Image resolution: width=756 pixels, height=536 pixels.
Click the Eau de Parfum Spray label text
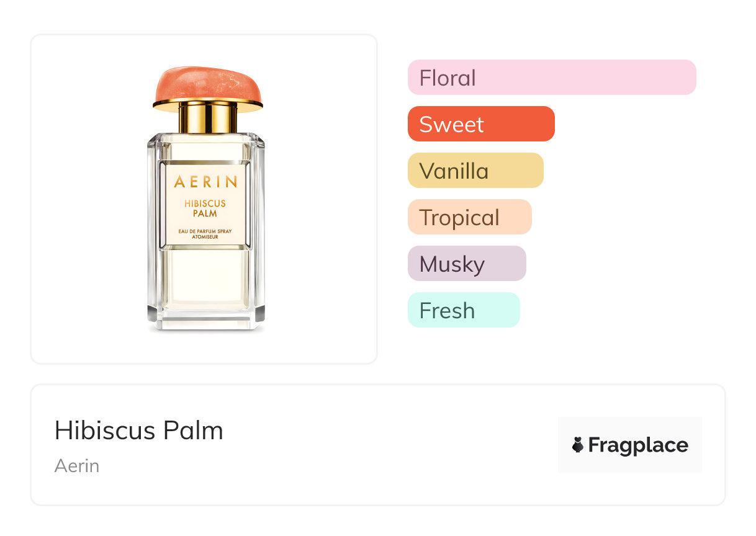(205, 234)
